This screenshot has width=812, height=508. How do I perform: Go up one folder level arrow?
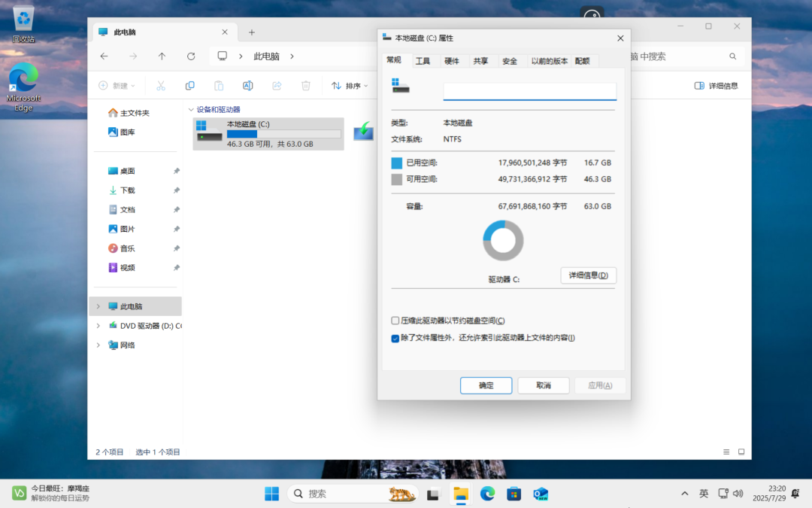162,56
